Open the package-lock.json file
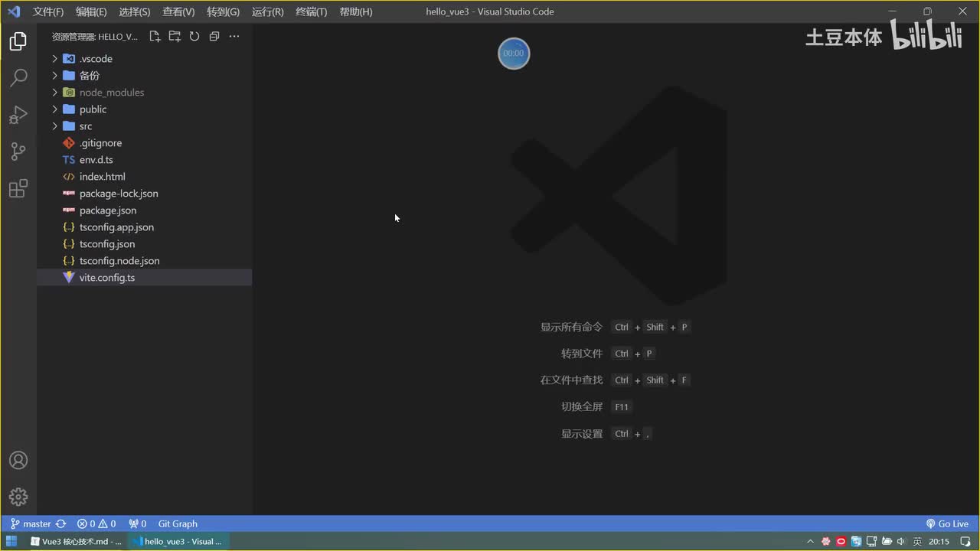 144,194
